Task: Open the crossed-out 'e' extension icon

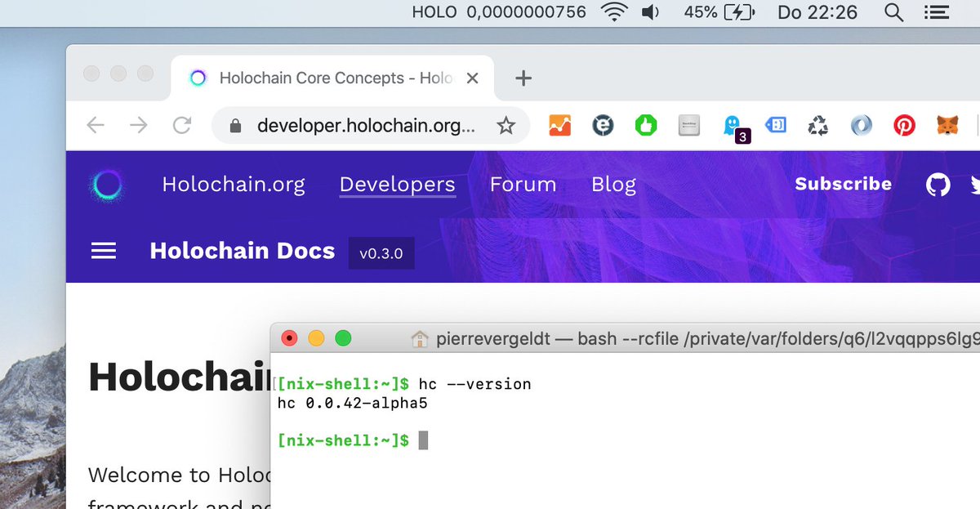Action: tap(603, 126)
